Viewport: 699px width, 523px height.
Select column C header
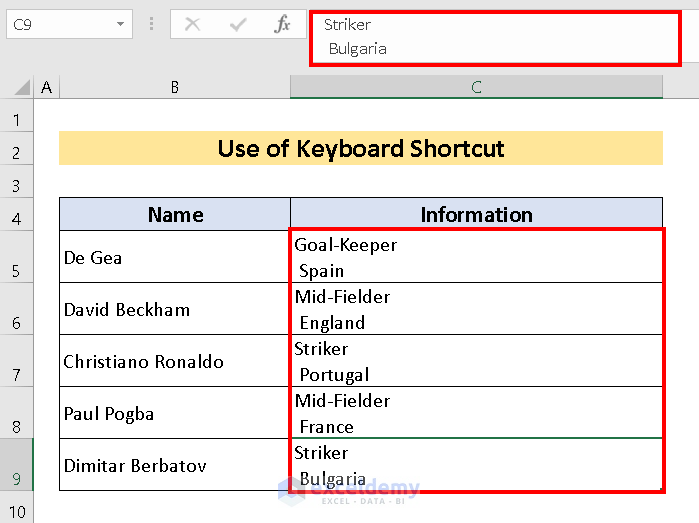click(x=476, y=88)
